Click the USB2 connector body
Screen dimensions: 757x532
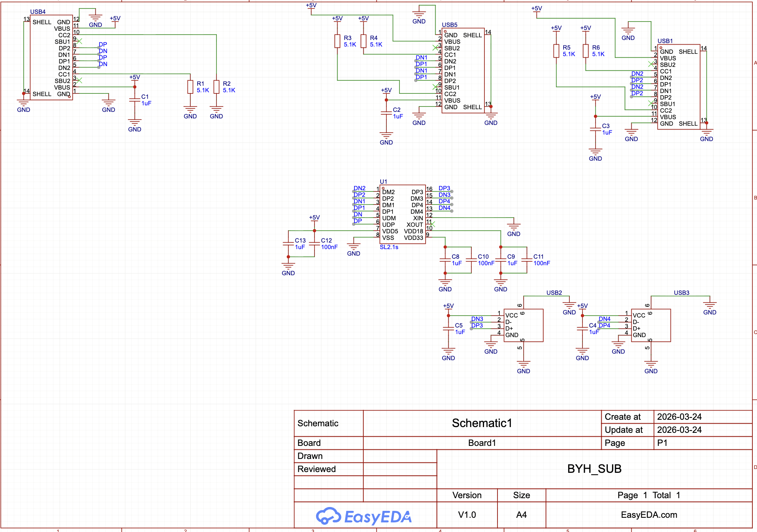click(x=523, y=325)
